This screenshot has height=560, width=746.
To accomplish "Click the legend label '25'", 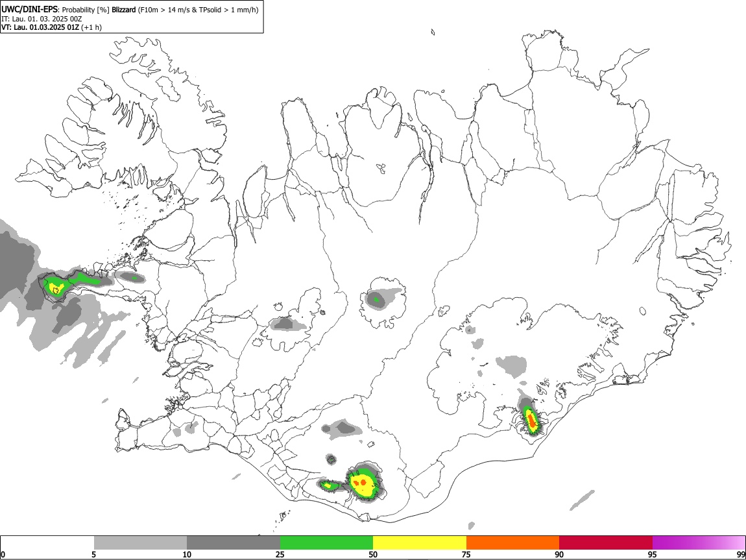I will point(280,554).
